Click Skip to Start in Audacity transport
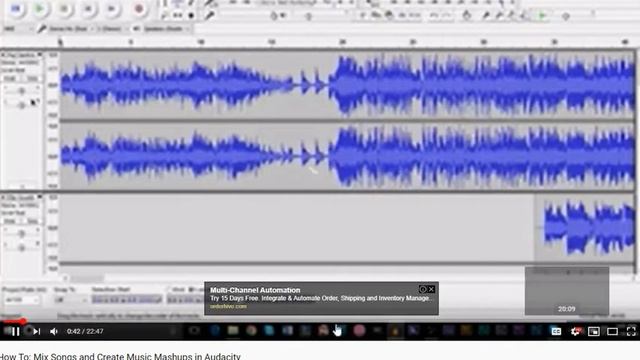 88,8
